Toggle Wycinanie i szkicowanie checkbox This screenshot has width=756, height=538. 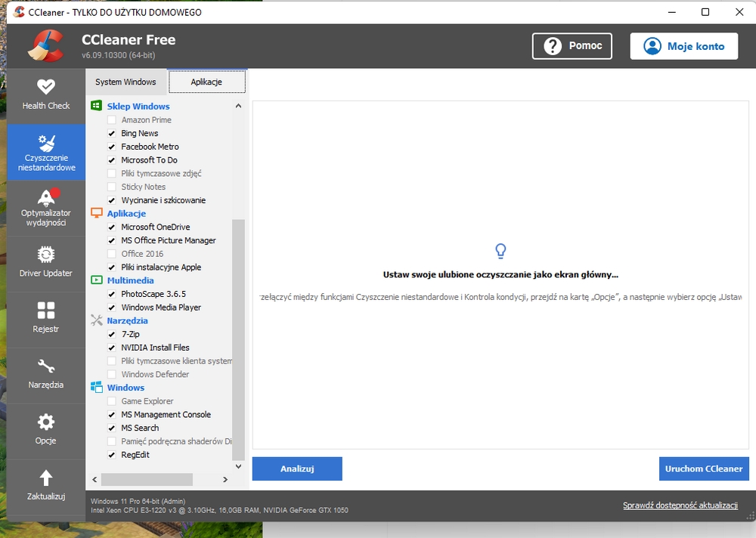tap(112, 200)
